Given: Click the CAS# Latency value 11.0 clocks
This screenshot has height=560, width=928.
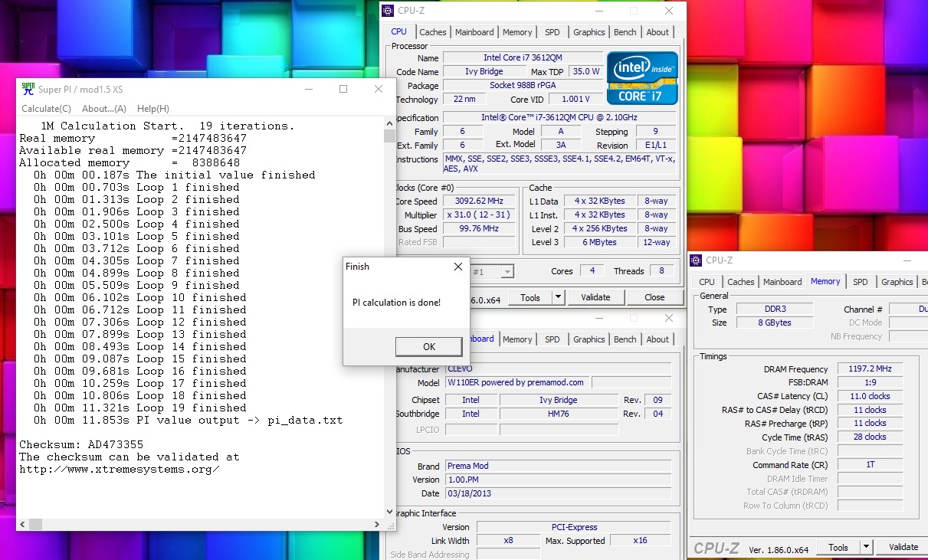Looking at the screenshot, I should coord(870,396).
